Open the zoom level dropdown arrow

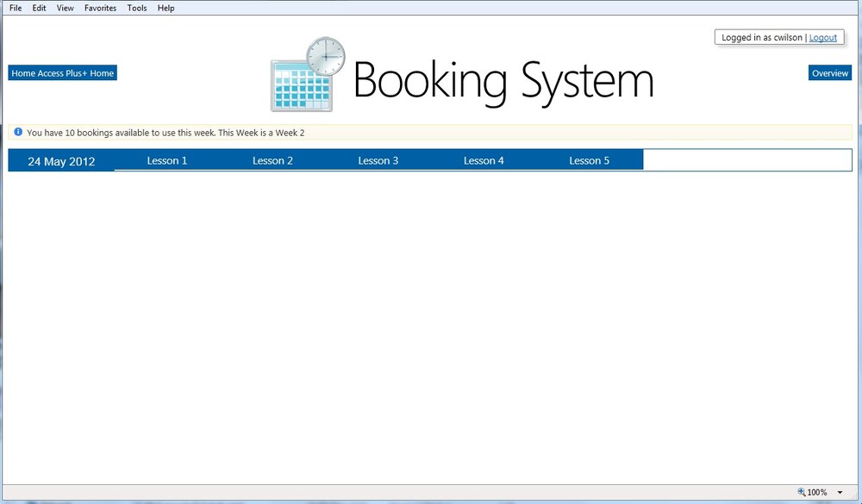point(840,493)
